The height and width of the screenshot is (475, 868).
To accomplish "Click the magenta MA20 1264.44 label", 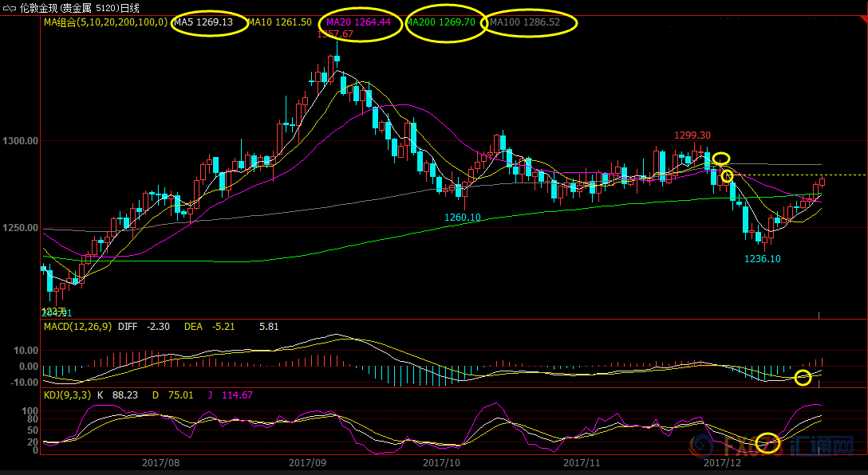I will click(x=358, y=22).
